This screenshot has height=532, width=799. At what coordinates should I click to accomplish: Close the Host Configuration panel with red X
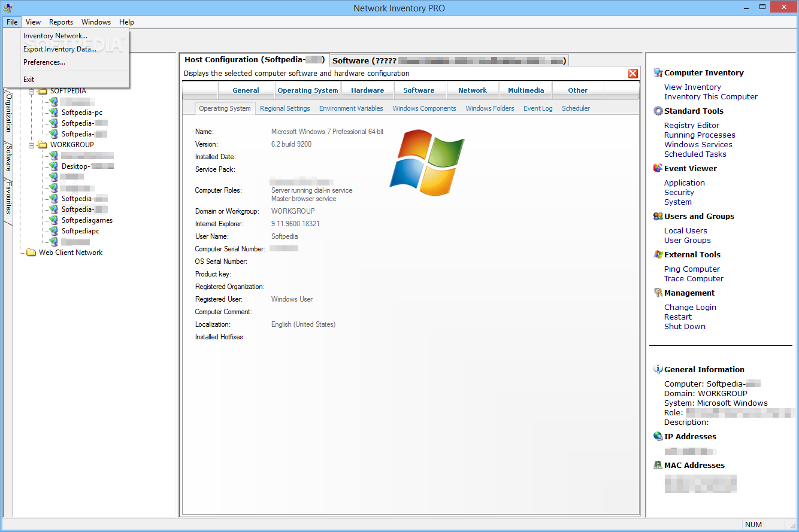pos(633,74)
